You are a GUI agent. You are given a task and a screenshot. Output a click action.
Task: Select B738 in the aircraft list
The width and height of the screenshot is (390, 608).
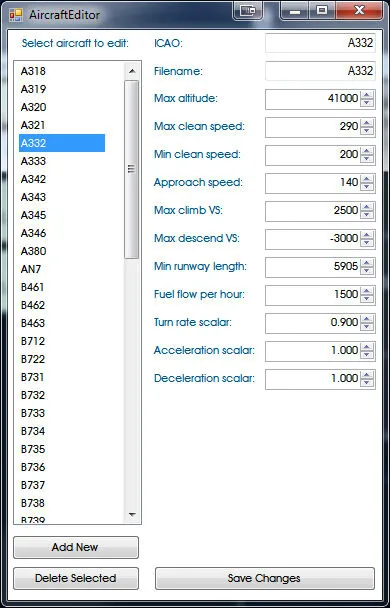point(62,503)
